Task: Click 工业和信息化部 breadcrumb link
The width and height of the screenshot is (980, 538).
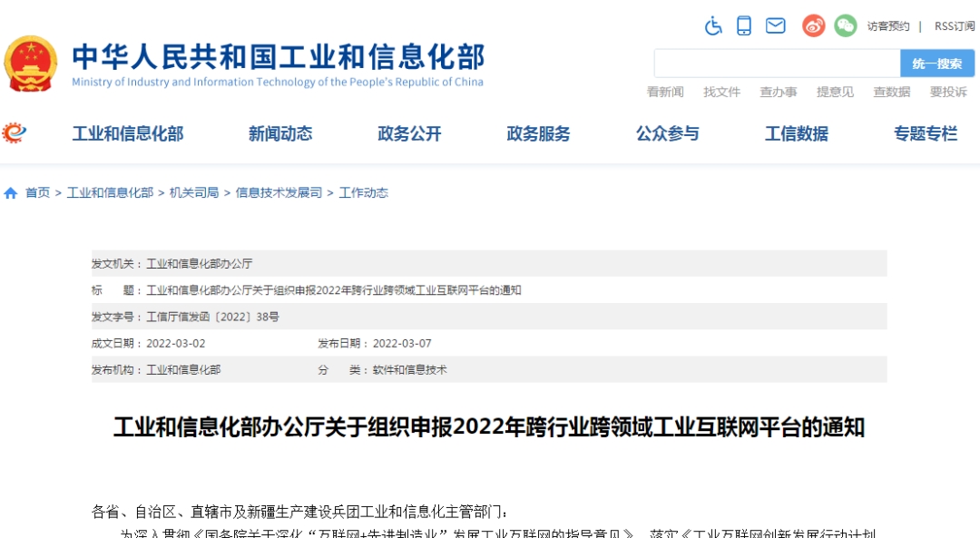Action: (110, 193)
